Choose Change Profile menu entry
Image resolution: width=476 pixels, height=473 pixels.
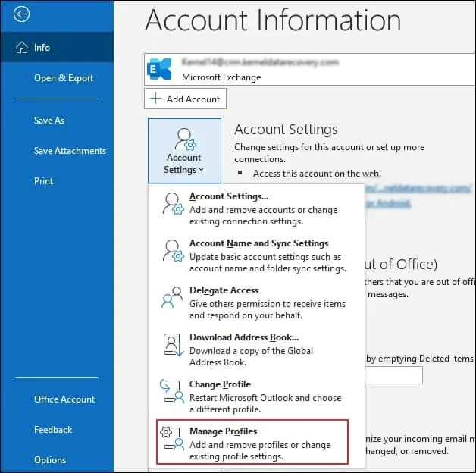click(x=255, y=396)
